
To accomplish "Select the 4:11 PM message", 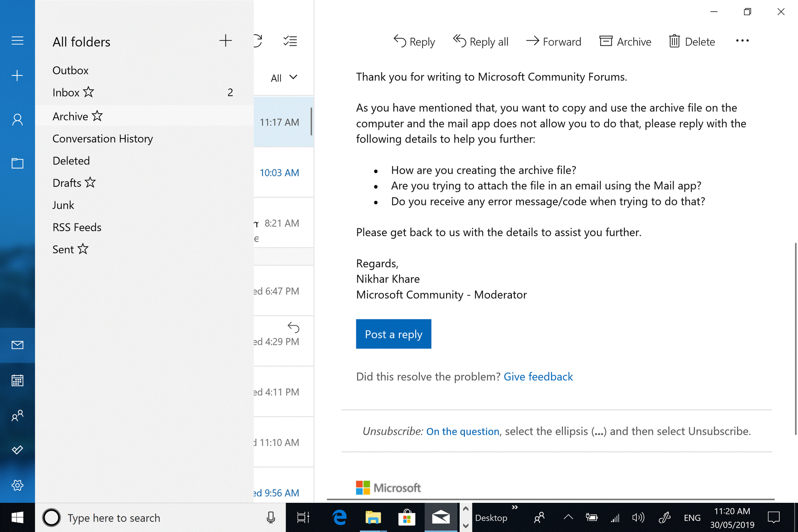I will point(283,392).
